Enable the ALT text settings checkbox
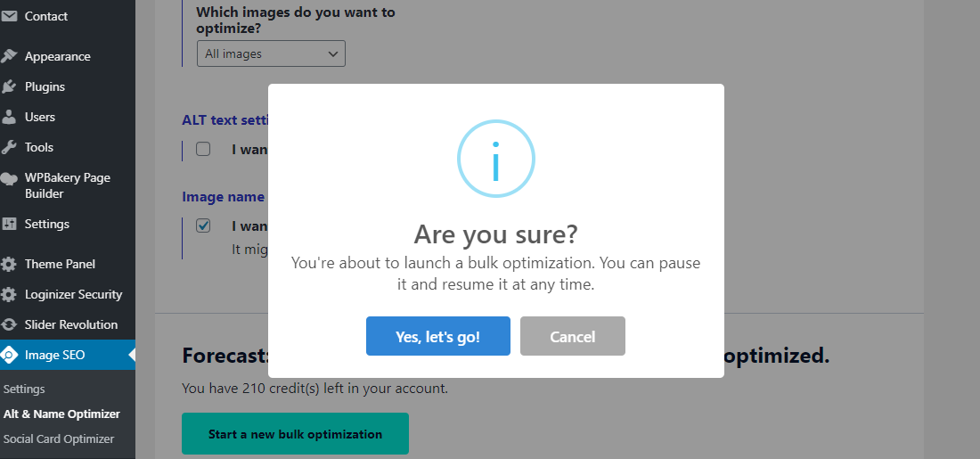980x459 pixels. click(203, 149)
